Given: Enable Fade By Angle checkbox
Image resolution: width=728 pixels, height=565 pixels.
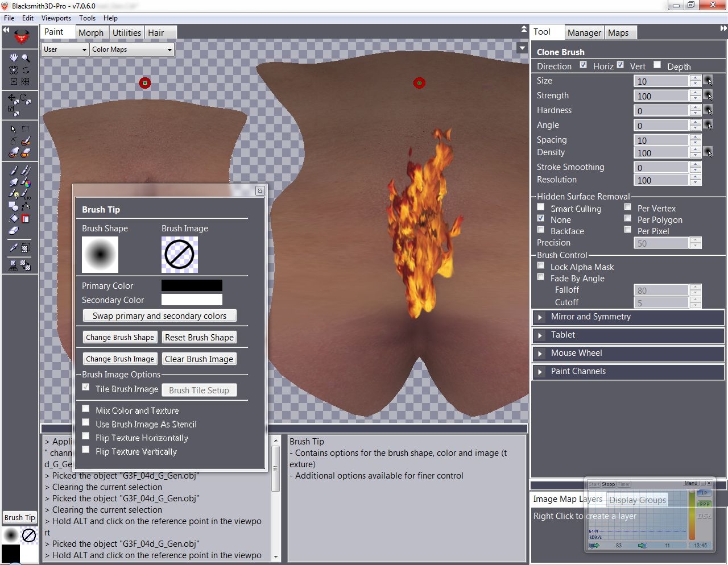Looking at the screenshot, I should (x=541, y=277).
